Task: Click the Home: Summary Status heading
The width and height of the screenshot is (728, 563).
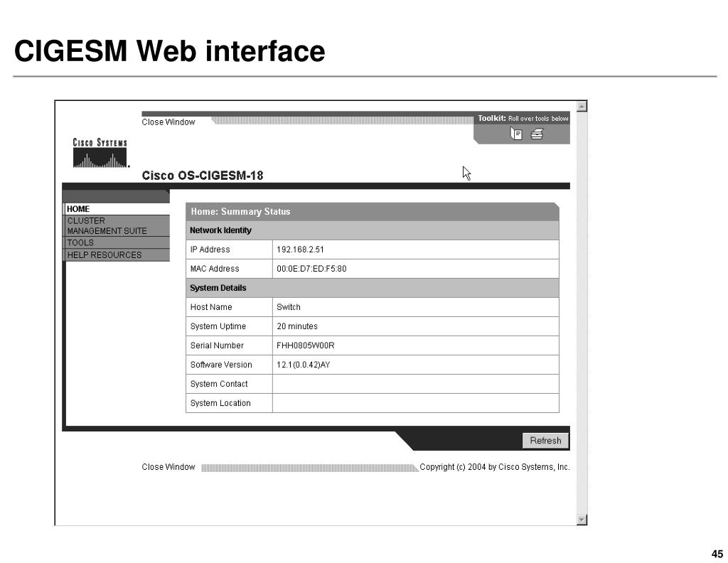Action: tap(240, 212)
